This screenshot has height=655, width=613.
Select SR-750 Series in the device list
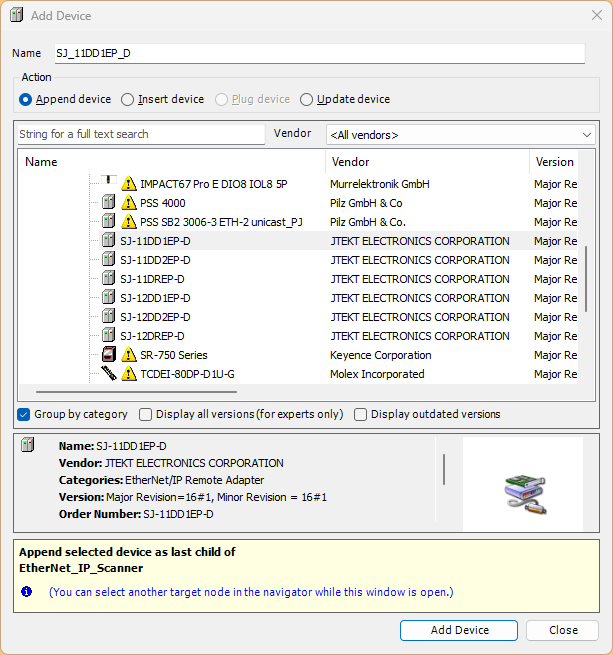pyautogui.click(x=173, y=355)
